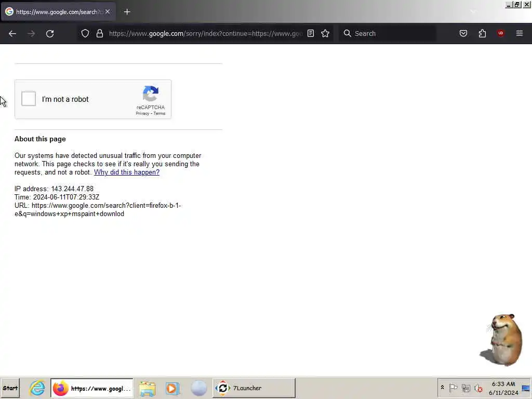Click the About this page heading
532x399 pixels.
[40, 139]
